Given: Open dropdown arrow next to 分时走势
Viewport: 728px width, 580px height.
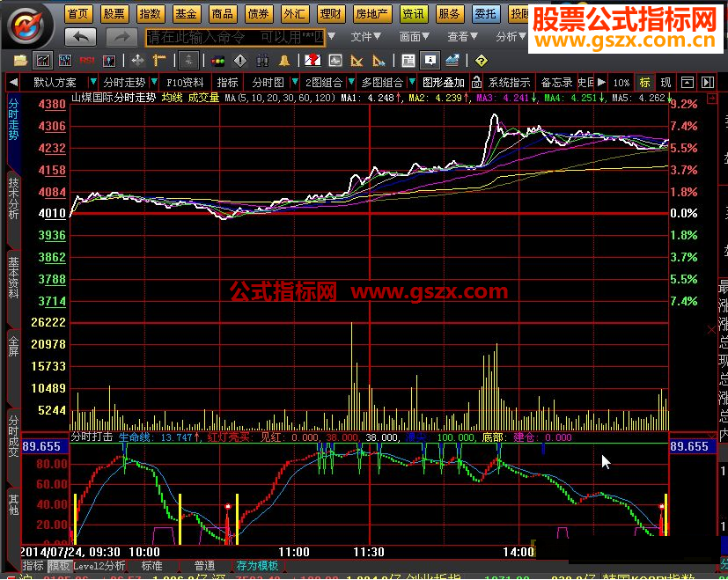Looking at the screenshot, I should pyautogui.click(x=154, y=82).
